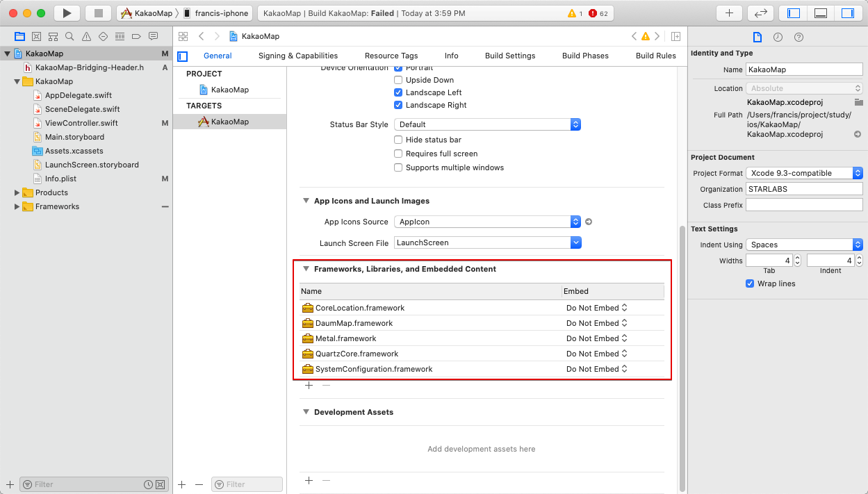This screenshot has width=868, height=494.
Task: Hide the Navigator pane
Action: [794, 13]
